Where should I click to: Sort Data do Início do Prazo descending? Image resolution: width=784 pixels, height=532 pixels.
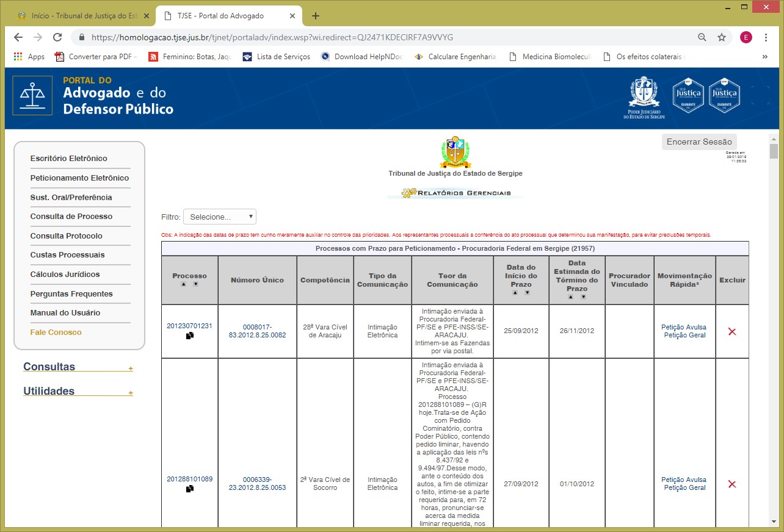[527, 293]
